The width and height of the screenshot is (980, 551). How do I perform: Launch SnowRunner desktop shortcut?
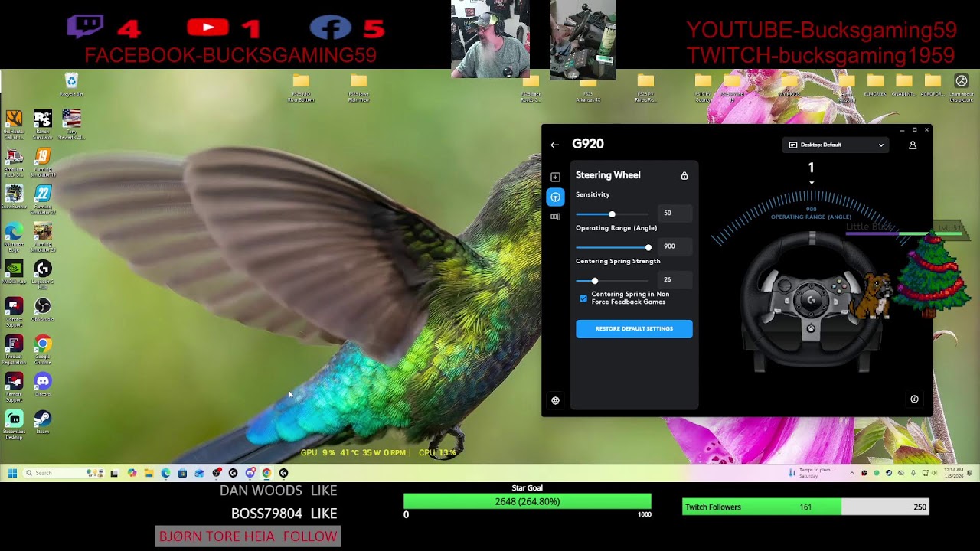[14, 198]
